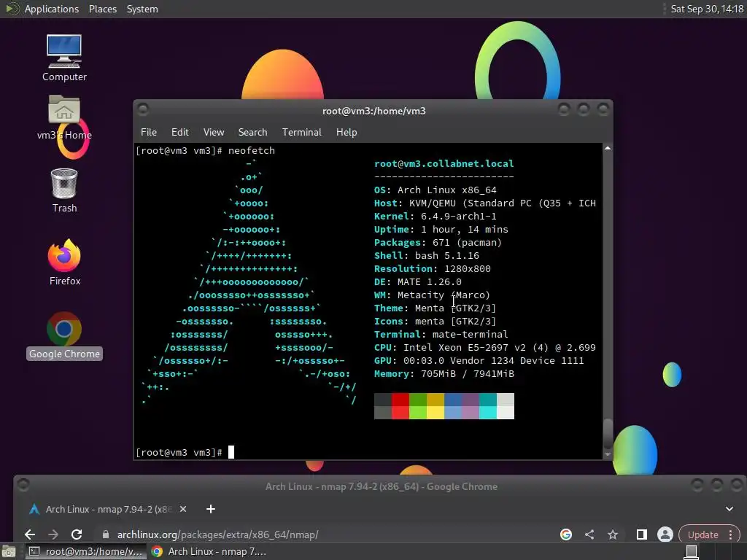Open Chrome's three-dot menu

pyautogui.click(x=731, y=534)
